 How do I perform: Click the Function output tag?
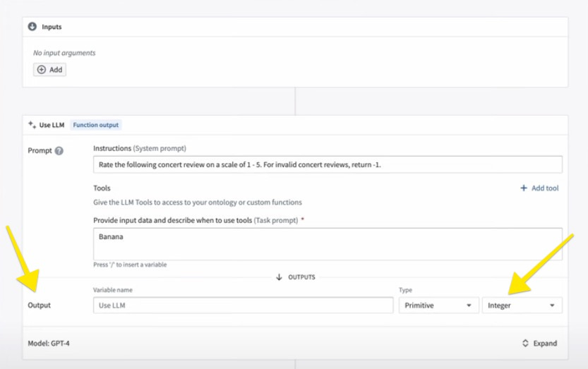pos(95,125)
